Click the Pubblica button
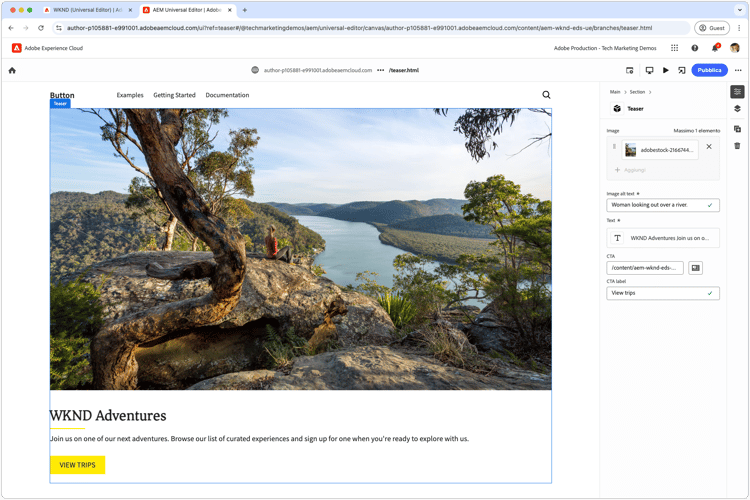The height and width of the screenshot is (500, 750). [709, 70]
